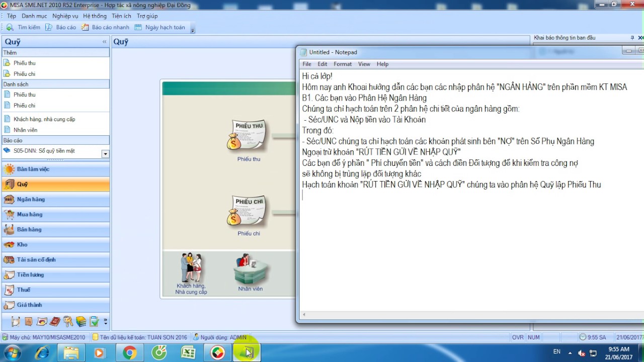Click Khách hàng, Nhà cung cấp diagram icon

(x=191, y=268)
